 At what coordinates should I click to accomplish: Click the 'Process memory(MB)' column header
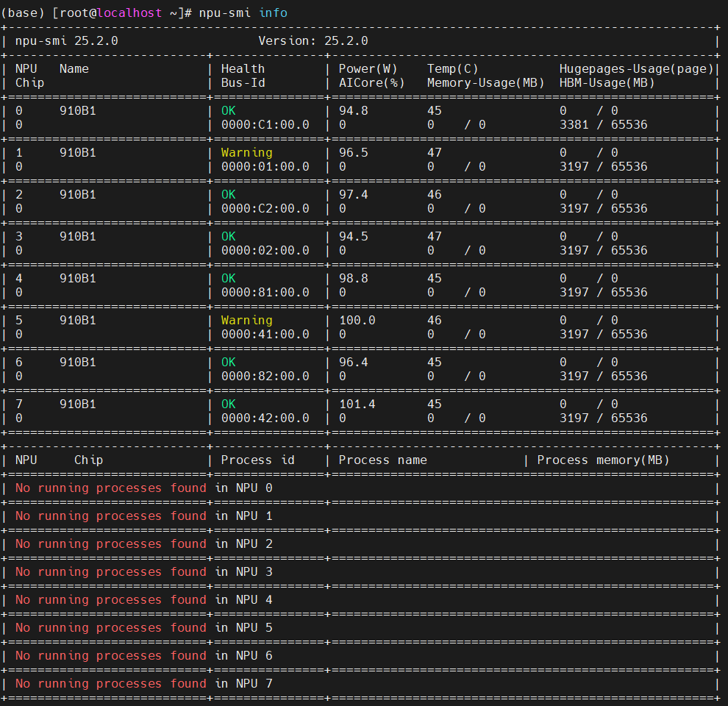click(603, 460)
